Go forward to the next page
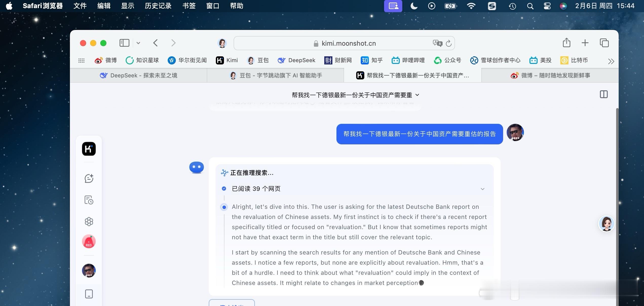Screen dimensions: 644x306 coord(173,43)
